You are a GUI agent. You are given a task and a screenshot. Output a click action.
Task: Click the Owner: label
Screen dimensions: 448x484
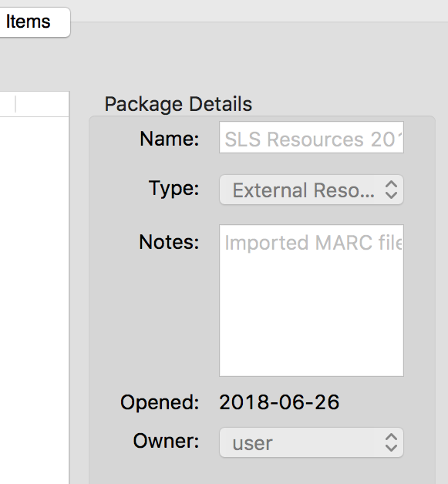click(166, 441)
